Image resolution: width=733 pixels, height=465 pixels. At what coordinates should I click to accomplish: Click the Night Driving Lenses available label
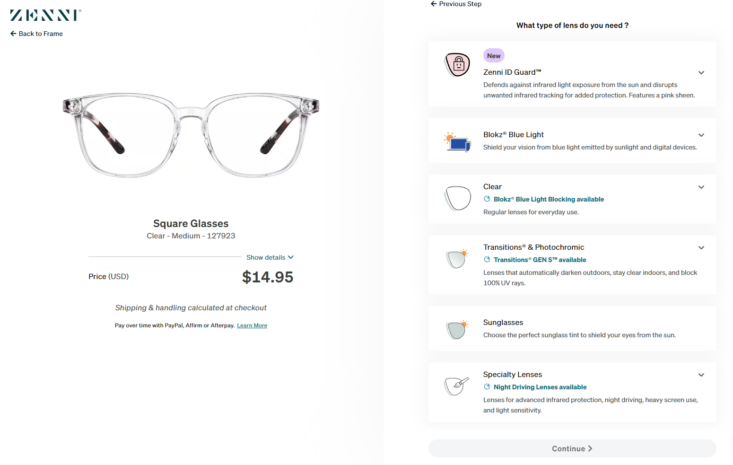(x=540, y=387)
